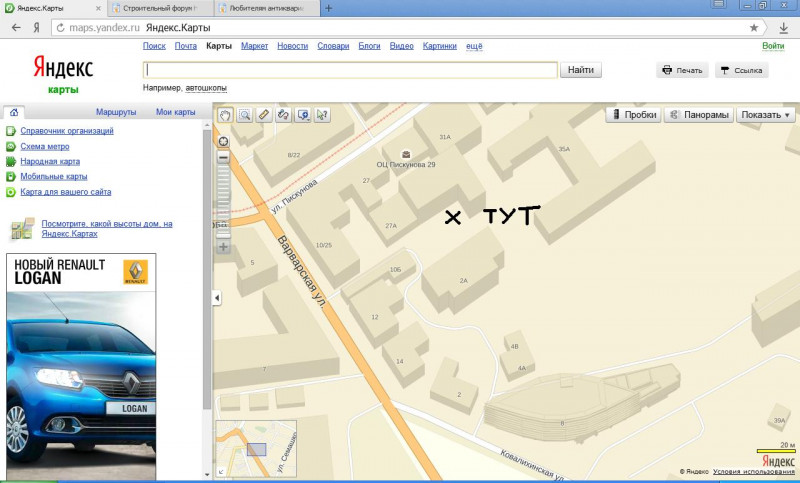
Task: Expand the 'ещё' more services menu
Action: (x=475, y=46)
